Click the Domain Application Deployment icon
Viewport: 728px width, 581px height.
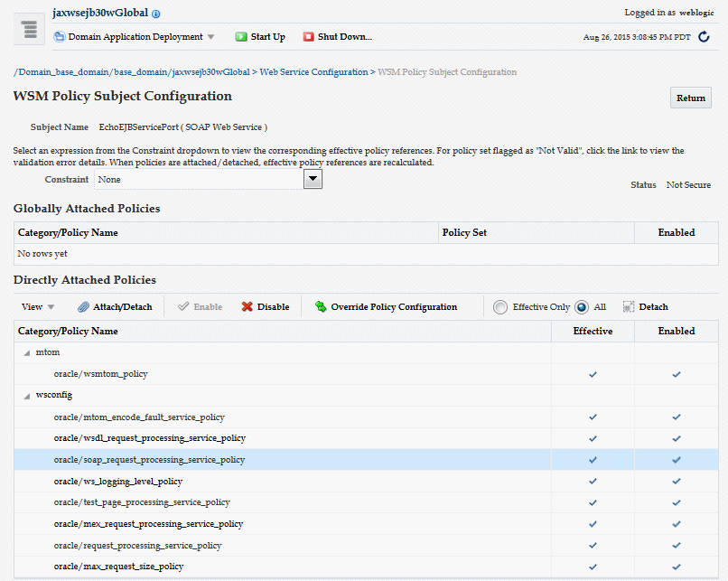click(x=59, y=37)
